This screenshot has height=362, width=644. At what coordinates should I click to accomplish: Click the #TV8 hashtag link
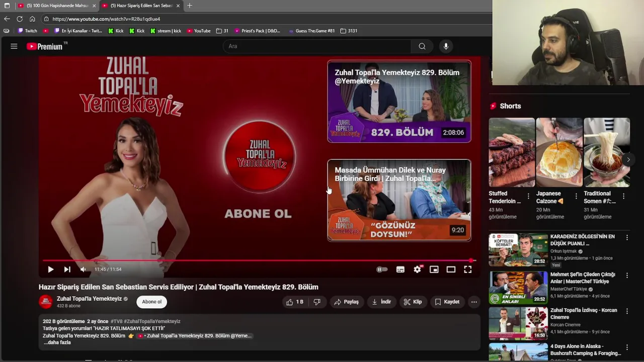[x=116, y=321]
